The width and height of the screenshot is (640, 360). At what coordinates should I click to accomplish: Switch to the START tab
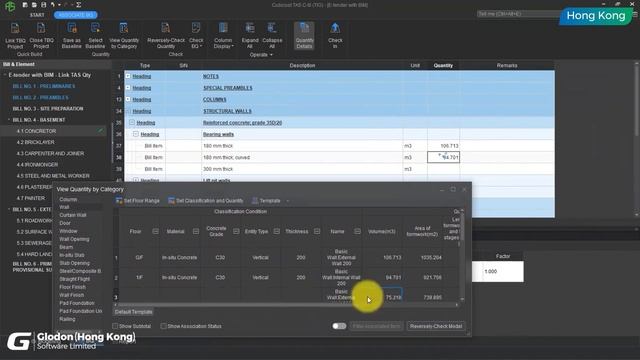click(x=37, y=15)
